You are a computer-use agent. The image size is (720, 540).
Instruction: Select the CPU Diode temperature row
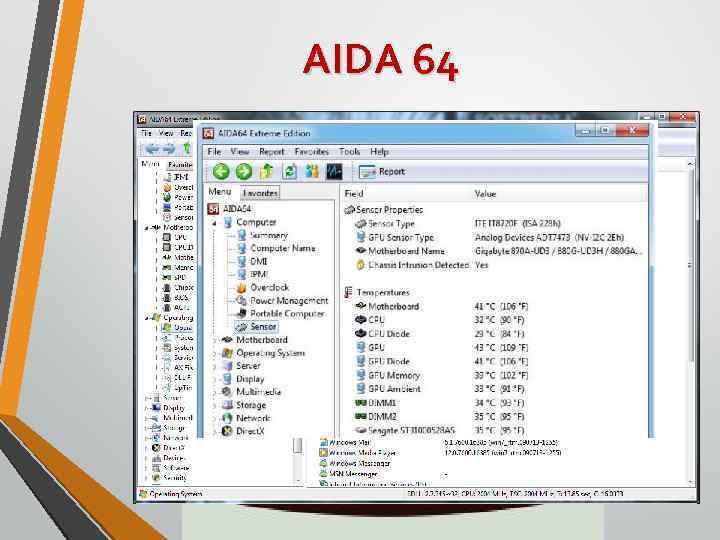(x=495, y=334)
